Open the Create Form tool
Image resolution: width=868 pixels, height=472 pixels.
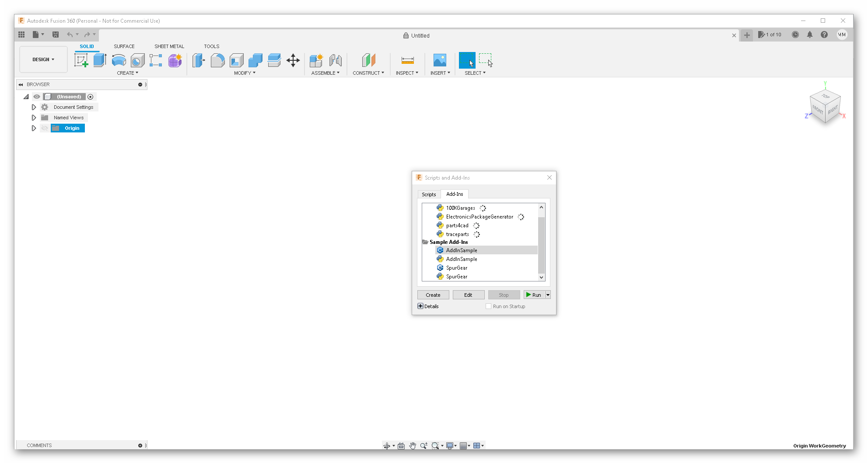pyautogui.click(x=175, y=60)
